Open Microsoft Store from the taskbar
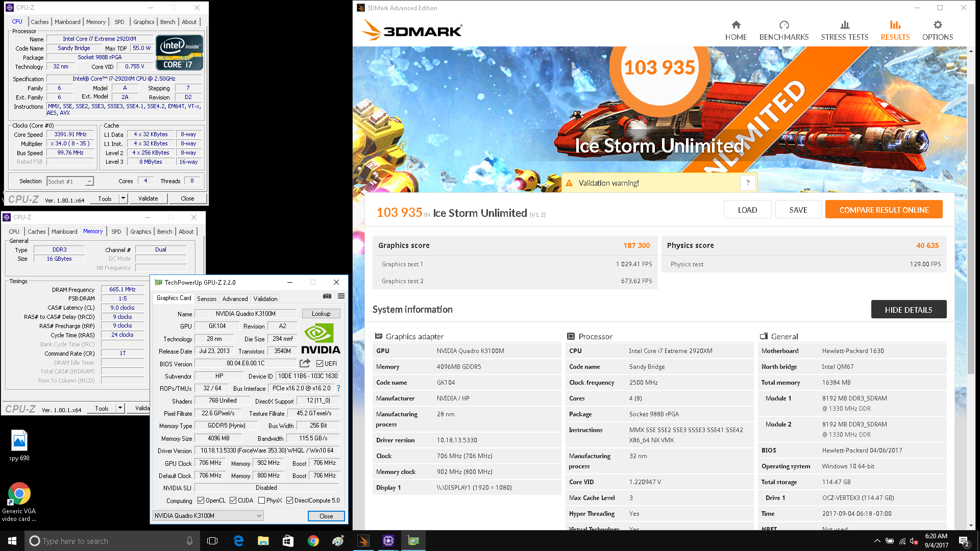The height and width of the screenshot is (551, 980). [x=288, y=541]
